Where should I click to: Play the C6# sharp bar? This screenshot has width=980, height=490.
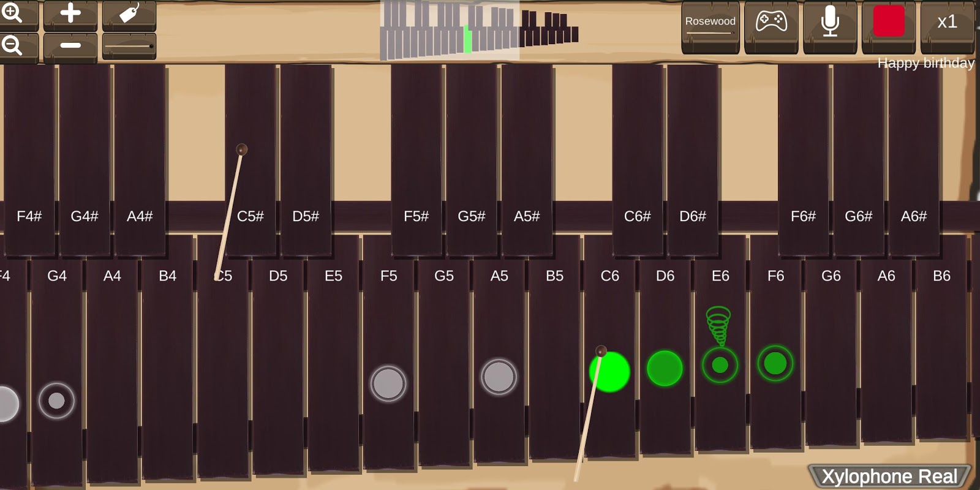[x=638, y=159]
